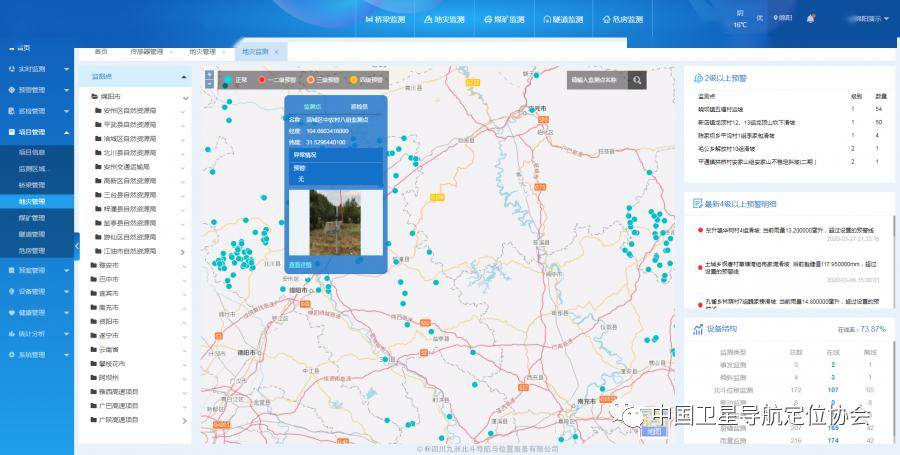Image resolution: width=900 pixels, height=455 pixels.
Task: Expand the 实时监测 sidebar menu
Action: click(x=36, y=69)
